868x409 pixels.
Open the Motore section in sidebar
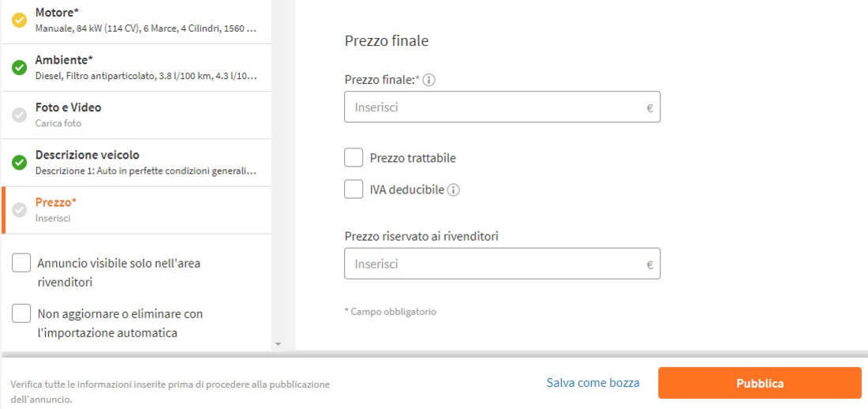click(x=137, y=21)
